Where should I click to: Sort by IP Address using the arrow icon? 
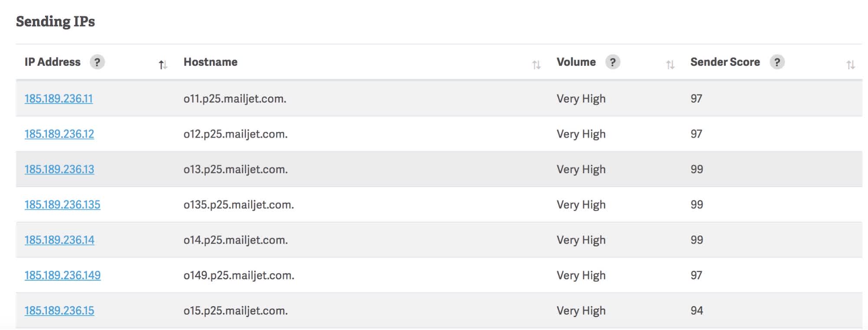163,65
